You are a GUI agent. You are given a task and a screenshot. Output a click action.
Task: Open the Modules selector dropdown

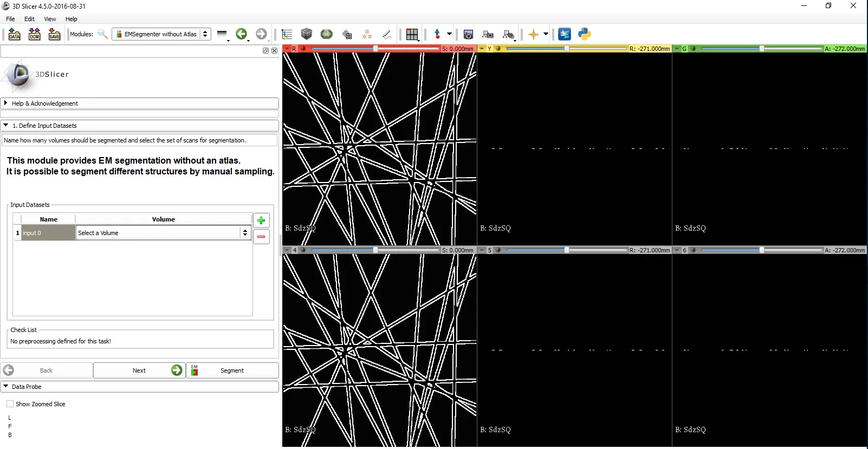click(x=161, y=34)
